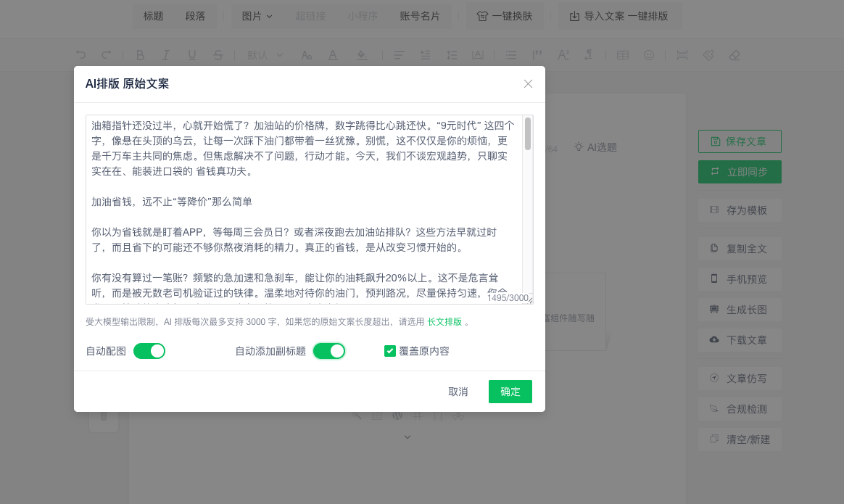Close the AI排版 dialog with the X
This screenshot has width=844, height=504.
[x=528, y=84]
